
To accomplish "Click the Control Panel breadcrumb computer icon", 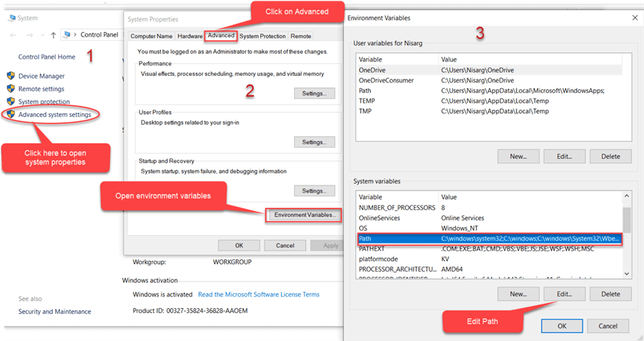I will (x=67, y=34).
